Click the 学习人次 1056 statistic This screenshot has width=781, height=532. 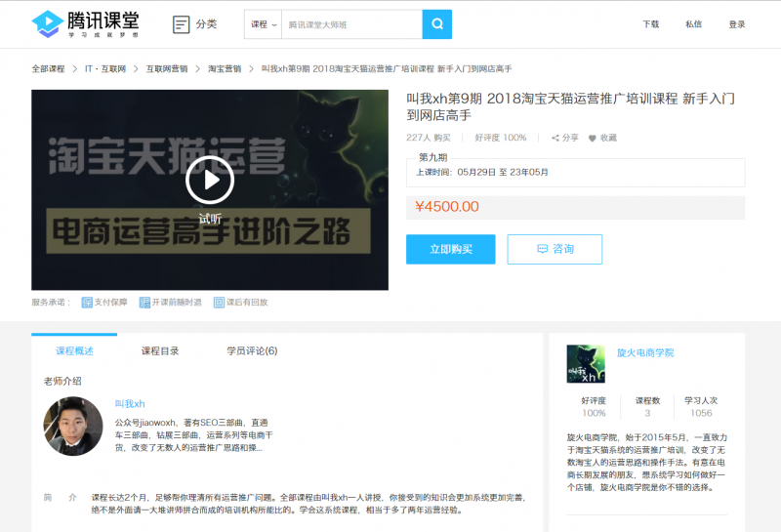[701, 407]
